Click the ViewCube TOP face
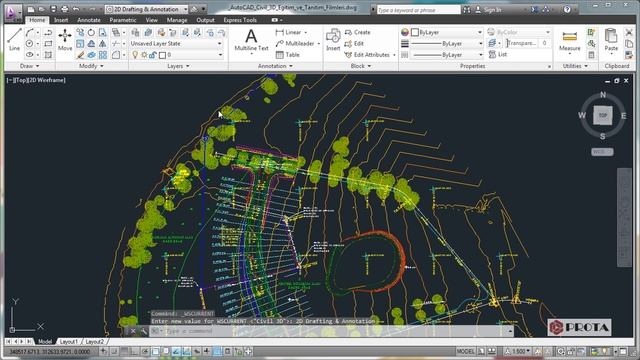The height and width of the screenshot is (360, 640). coord(602,115)
